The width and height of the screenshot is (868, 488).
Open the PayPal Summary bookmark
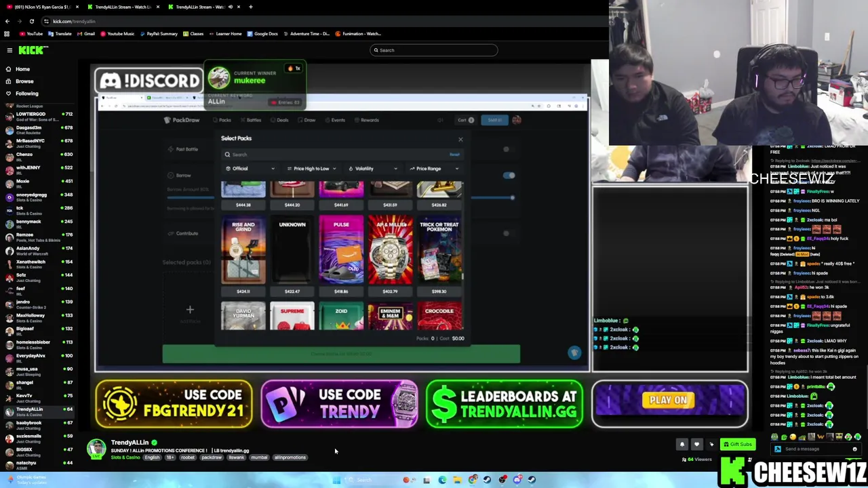(159, 33)
